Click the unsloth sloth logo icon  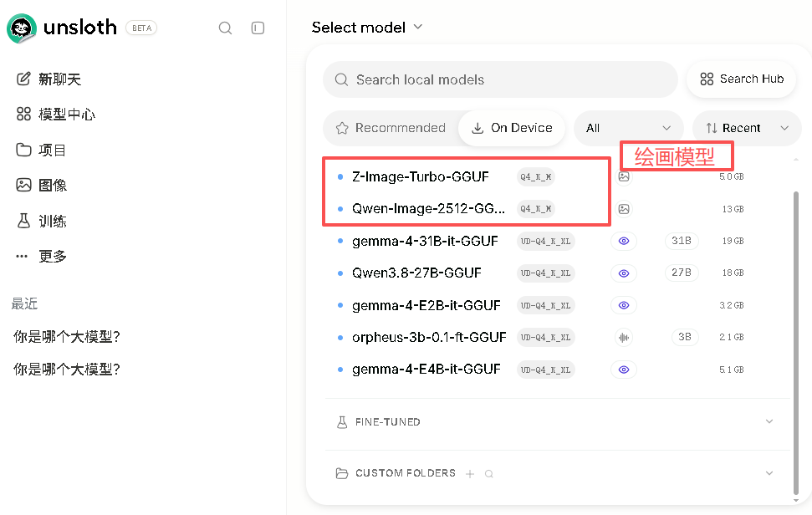pos(22,28)
